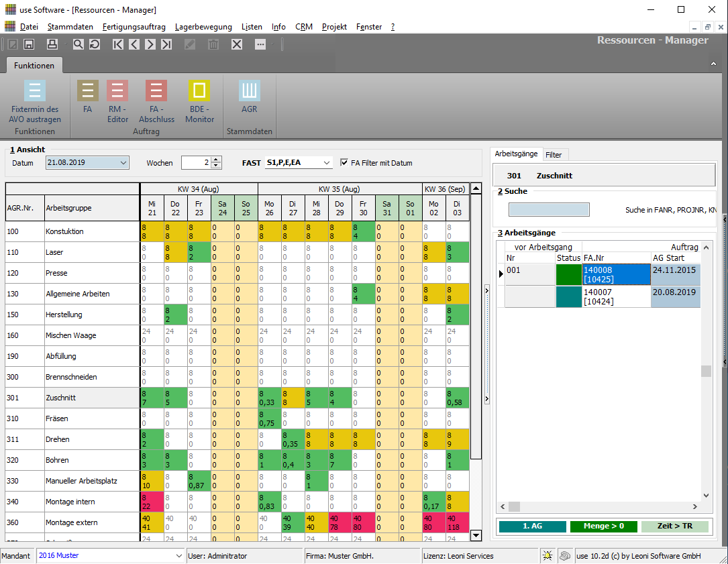The image size is (728, 564).
Task: Click green status cell of row 001
Action: coord(569,274)
